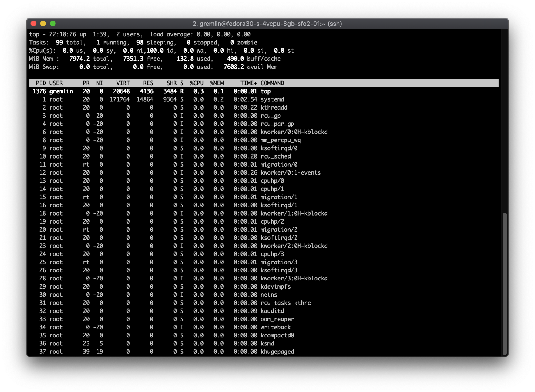
Task: Click the '0:02.54' TIME+ value for systemd
Action: click(245, 99)
